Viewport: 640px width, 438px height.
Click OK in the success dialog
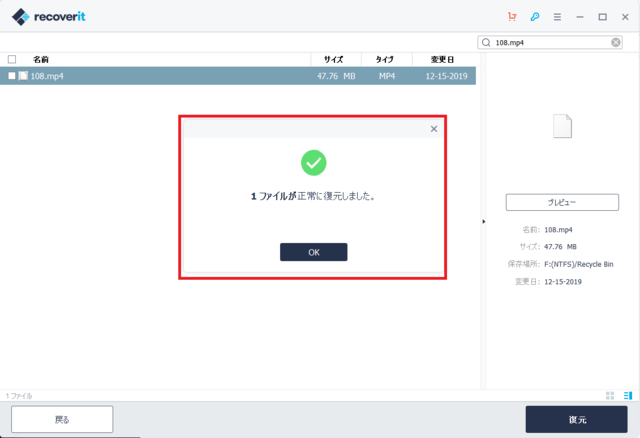(313, 252)
